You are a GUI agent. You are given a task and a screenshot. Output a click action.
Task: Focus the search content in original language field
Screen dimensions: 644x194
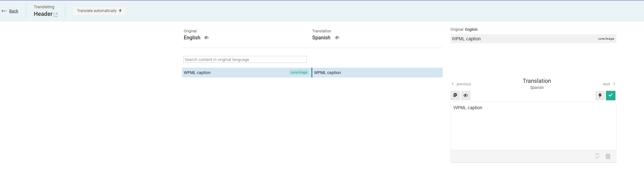click(245, 59)
